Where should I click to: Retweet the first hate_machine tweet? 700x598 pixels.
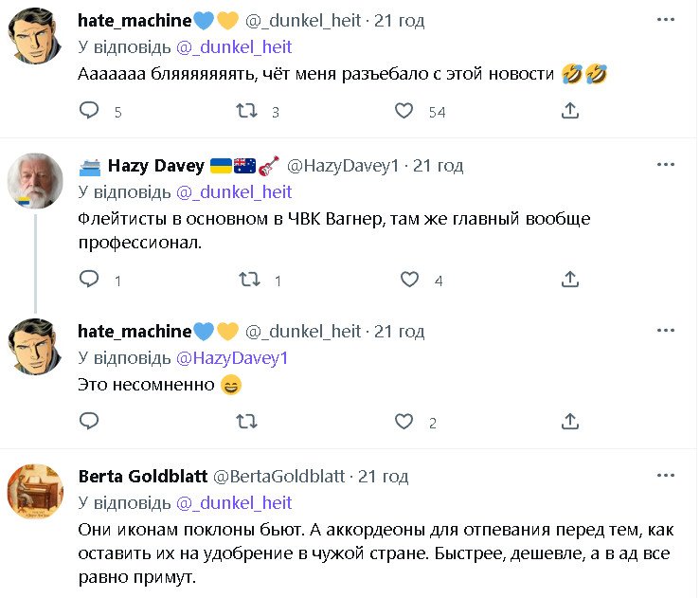[x=245, y=112]
